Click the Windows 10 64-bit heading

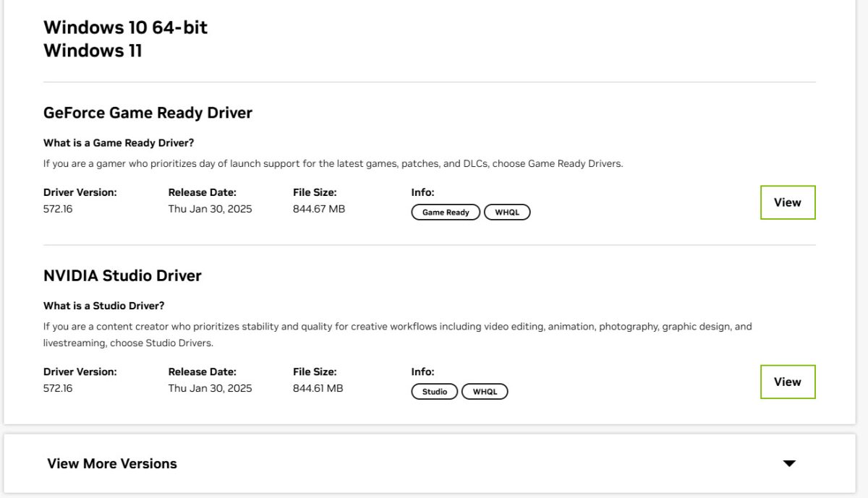point(125,27)
